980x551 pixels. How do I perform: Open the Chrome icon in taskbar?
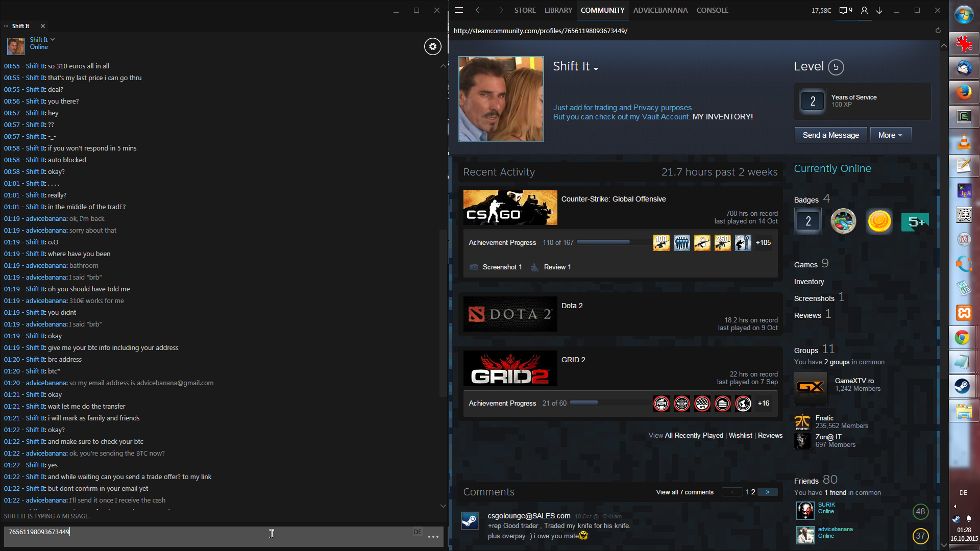click(963, 338)
